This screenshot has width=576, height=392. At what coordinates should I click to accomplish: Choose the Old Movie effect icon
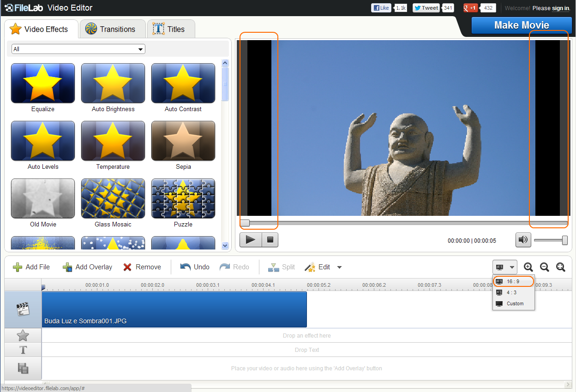click(43, 199)
